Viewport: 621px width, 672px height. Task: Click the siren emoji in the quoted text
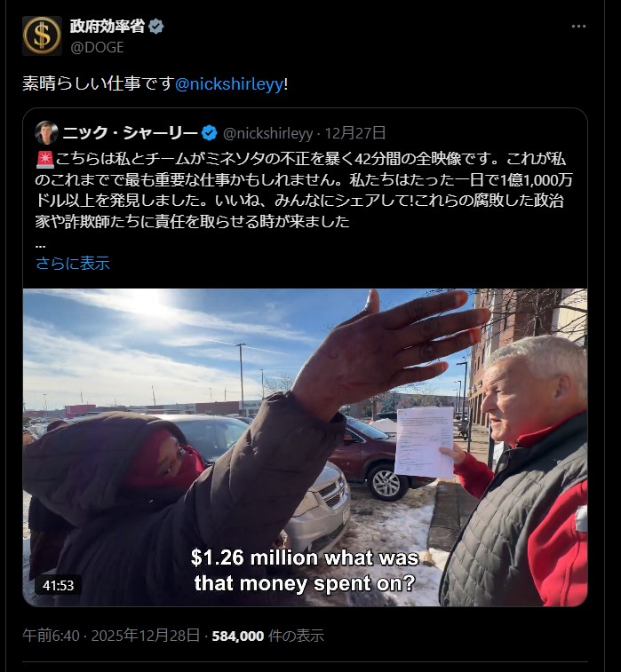tap(44, 160)
